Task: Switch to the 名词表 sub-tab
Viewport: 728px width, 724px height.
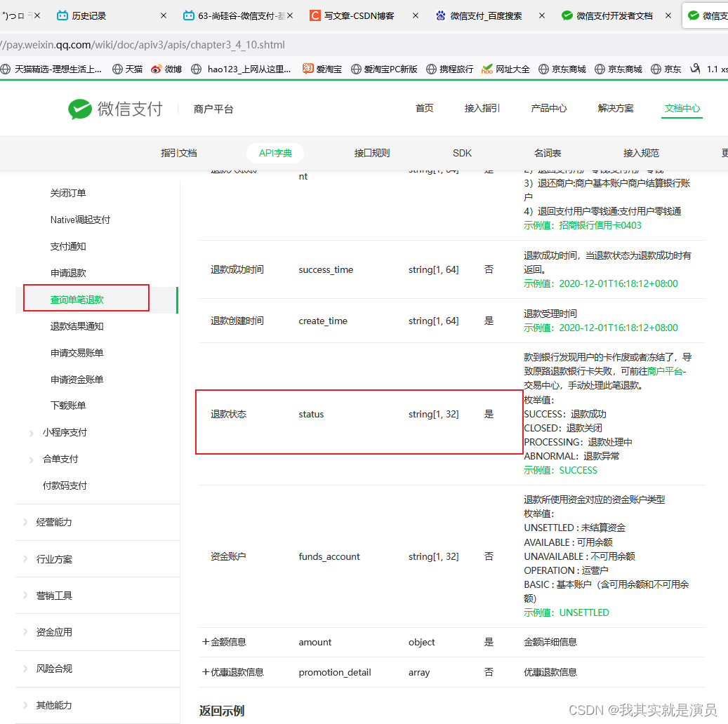Action: [x=548, y=153]
